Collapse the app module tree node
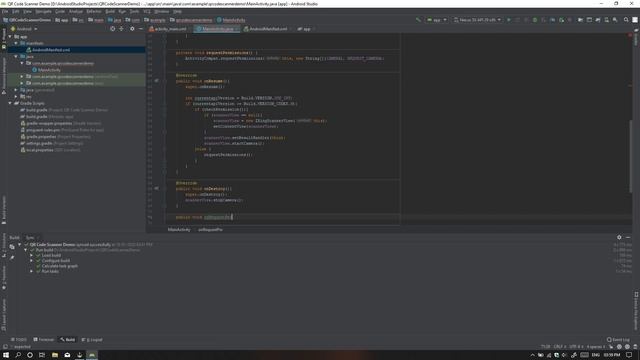The height and width of the screenshot is (360, 640). pos(10,36)
